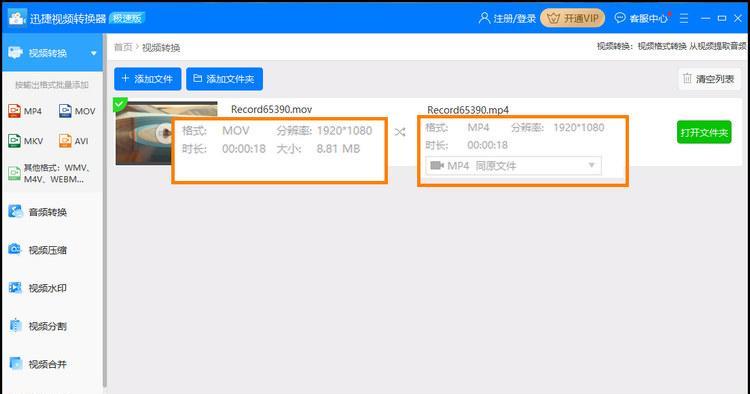Open the 注册/登录 account link
This screenshot has height=394, width=750.
pyautogui.click(x=507, y=18)
